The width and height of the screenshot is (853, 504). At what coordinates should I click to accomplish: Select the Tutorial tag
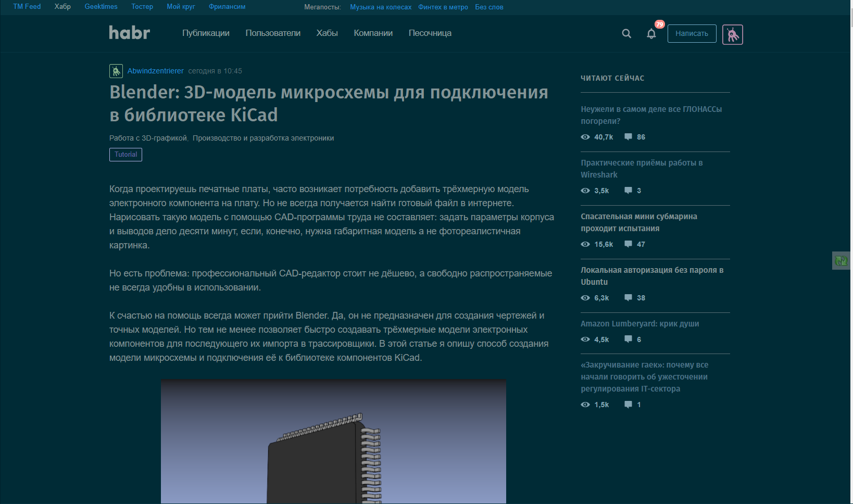click(x=126, y=155)
